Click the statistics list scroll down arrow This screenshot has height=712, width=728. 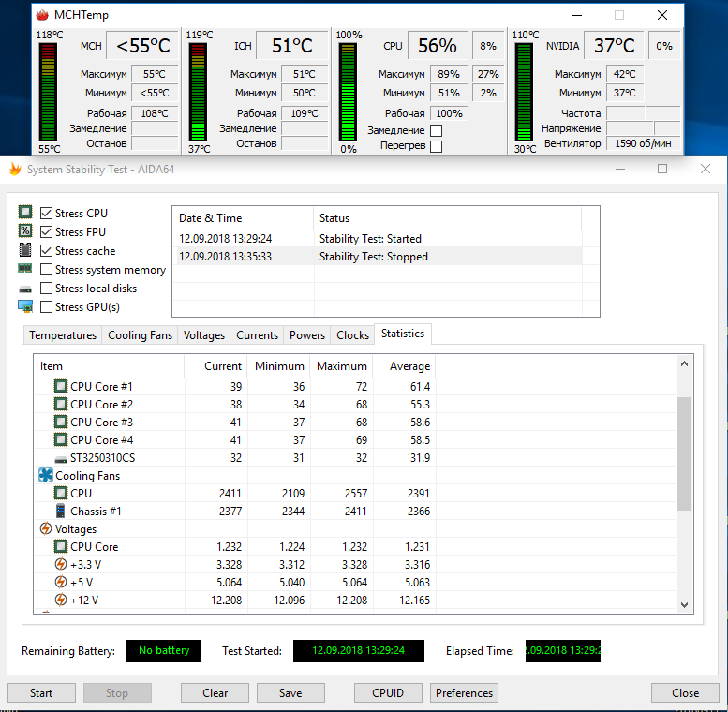pyautogui.click(x=684, y=605)
